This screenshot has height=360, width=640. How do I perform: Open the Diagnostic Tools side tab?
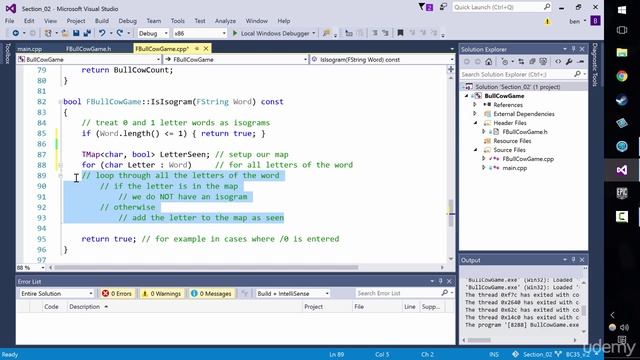[595, 64]
